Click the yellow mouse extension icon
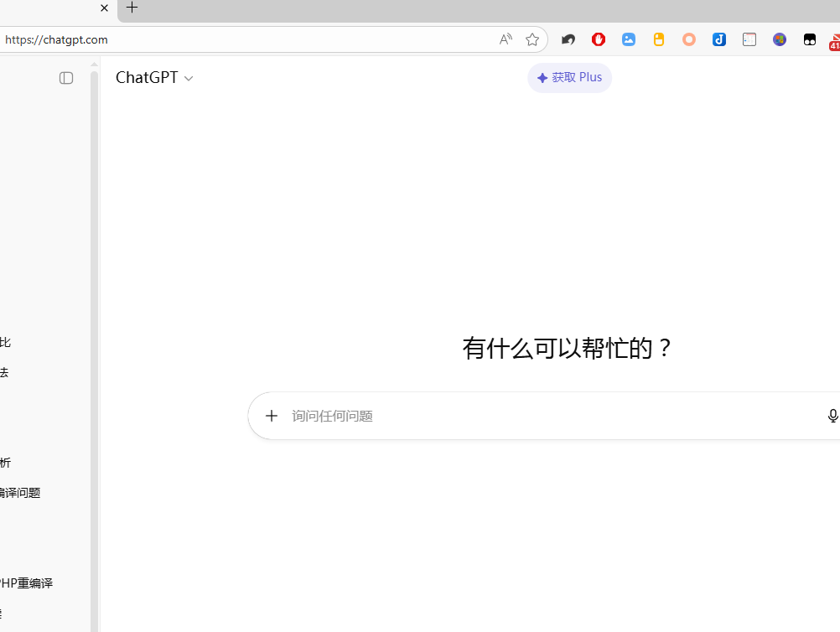This screenshot has width=840, height=632. pos(659,39)
